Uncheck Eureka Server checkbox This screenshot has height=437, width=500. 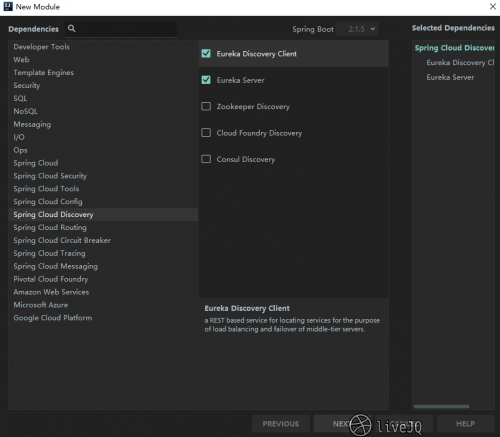[206, 80]
